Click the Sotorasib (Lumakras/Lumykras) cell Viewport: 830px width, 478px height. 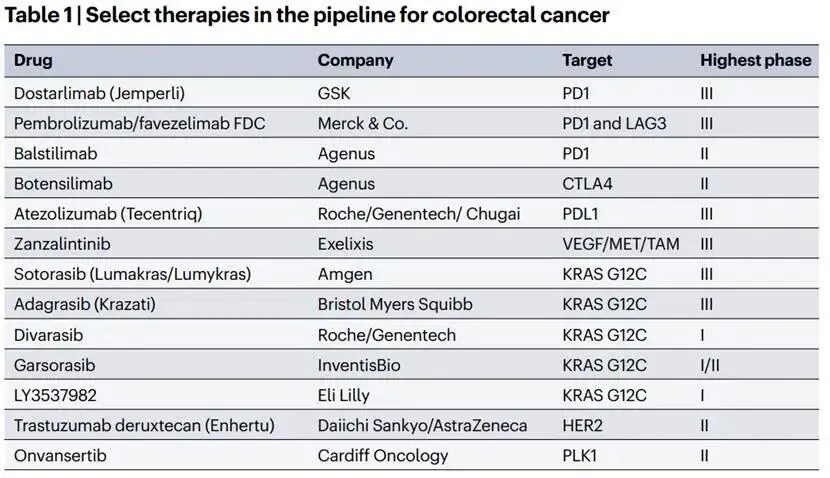click(132, 274)
